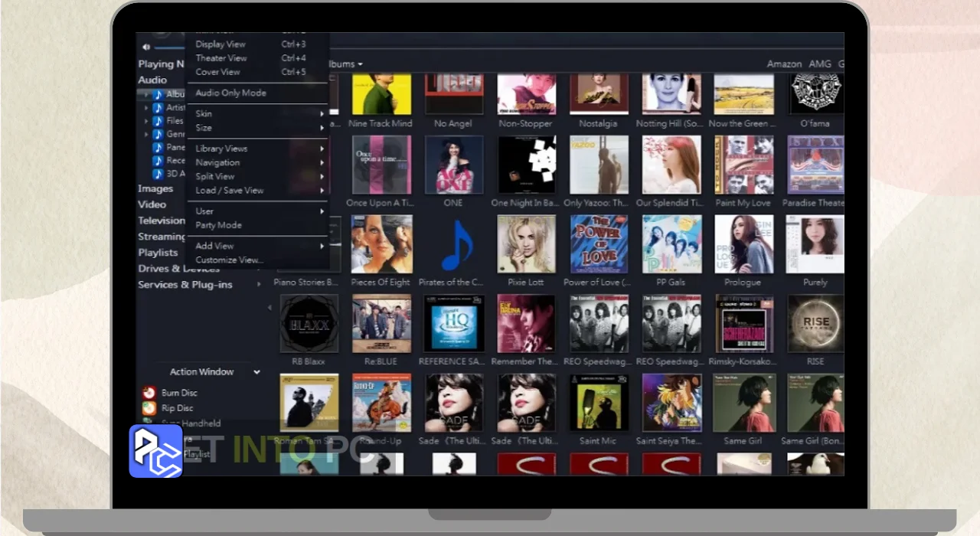
Task: Select Cover View menu entry
Action: pos(218,72)
